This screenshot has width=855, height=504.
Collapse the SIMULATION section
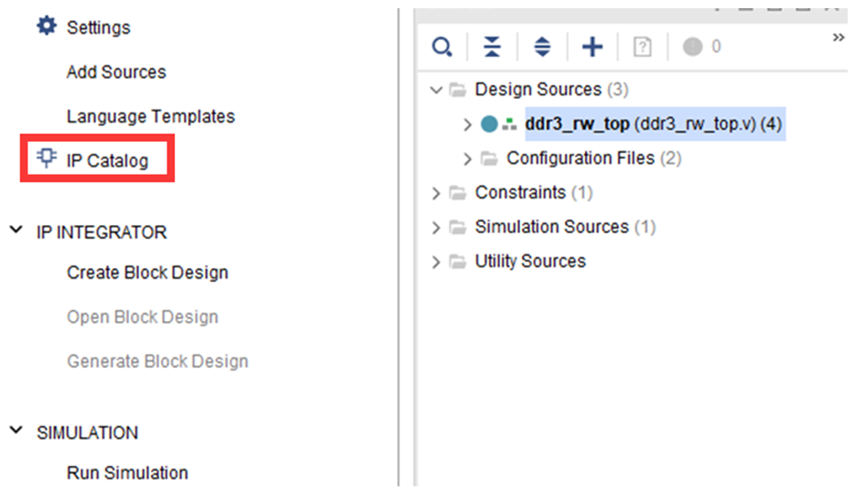click(16, 432)
